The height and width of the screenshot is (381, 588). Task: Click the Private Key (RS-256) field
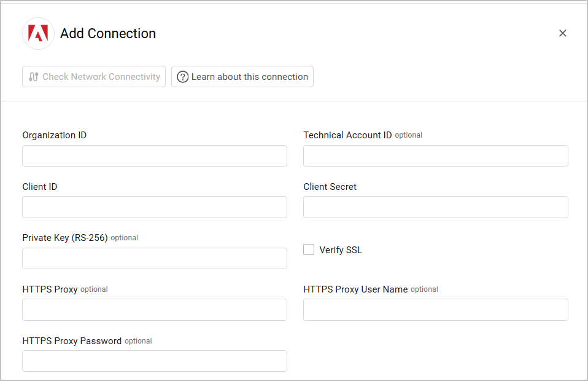(155, 259)
